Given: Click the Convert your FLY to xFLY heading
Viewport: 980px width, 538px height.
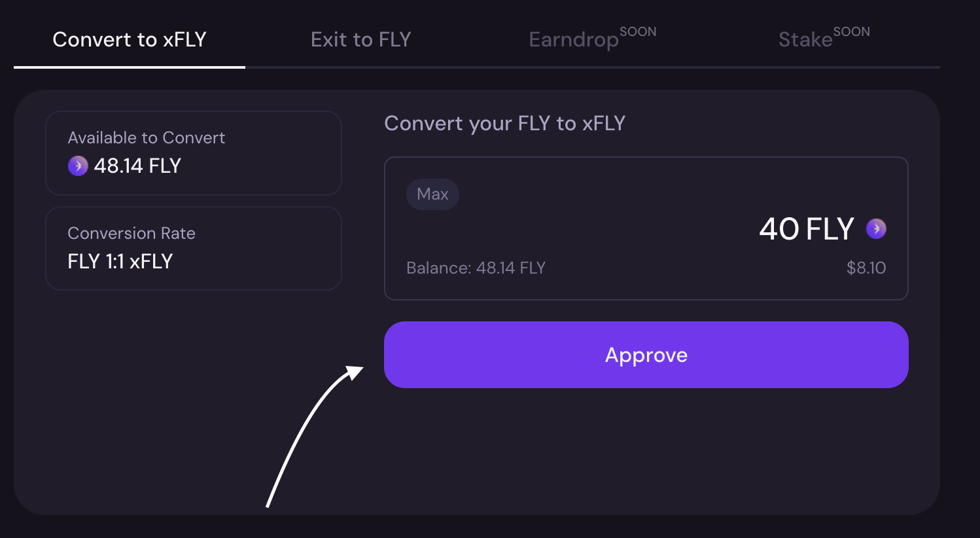Looking at the screenshot, I should click(504, 124).
